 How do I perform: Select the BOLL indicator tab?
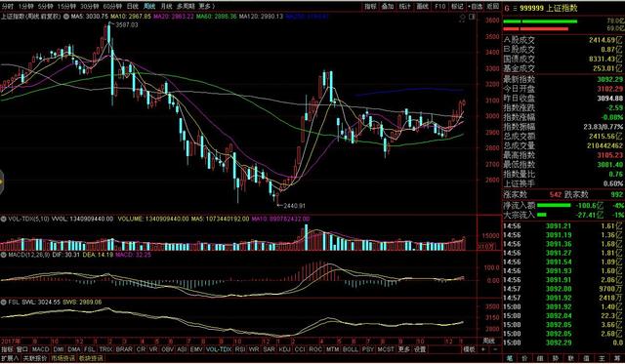coord(351,349)
